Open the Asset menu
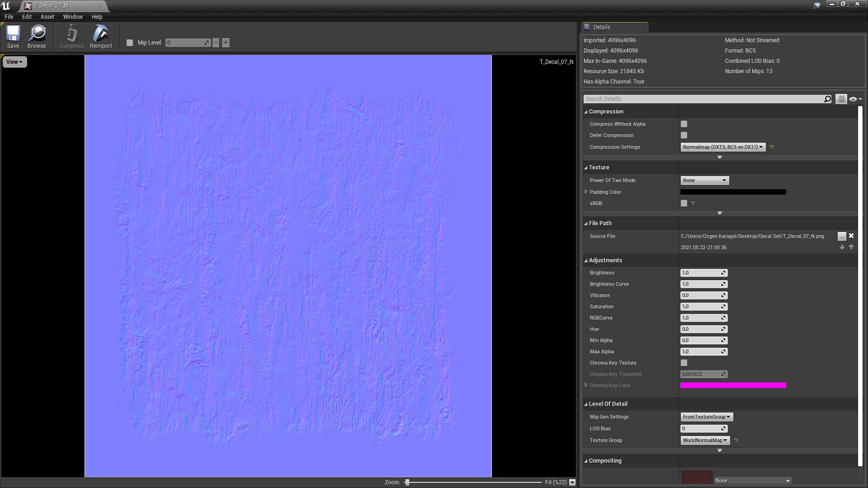Viewport: 868px width, 488px height. pyautogui.click(x=47, y=17)
